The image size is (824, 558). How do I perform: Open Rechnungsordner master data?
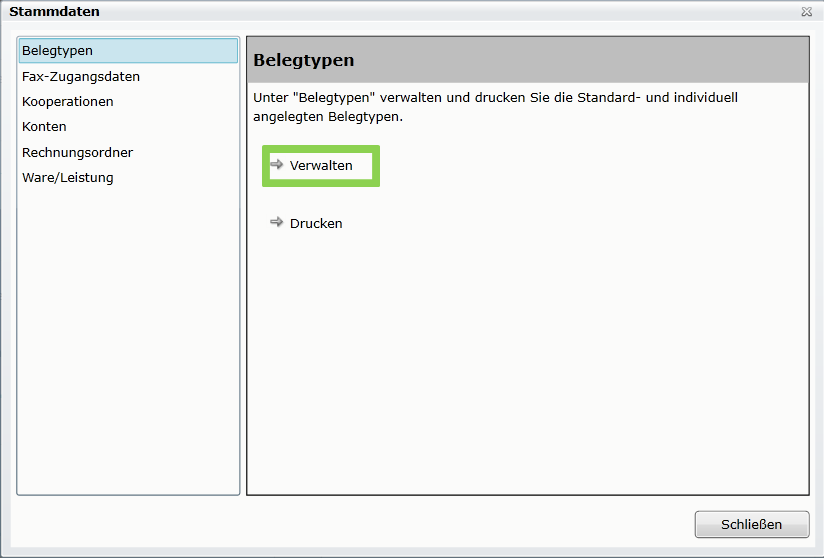coord(77,152)
